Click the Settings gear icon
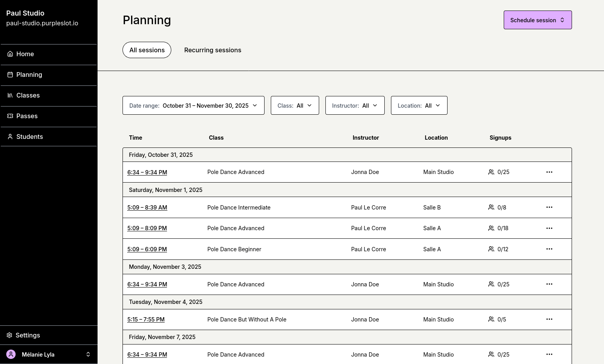 9,335
